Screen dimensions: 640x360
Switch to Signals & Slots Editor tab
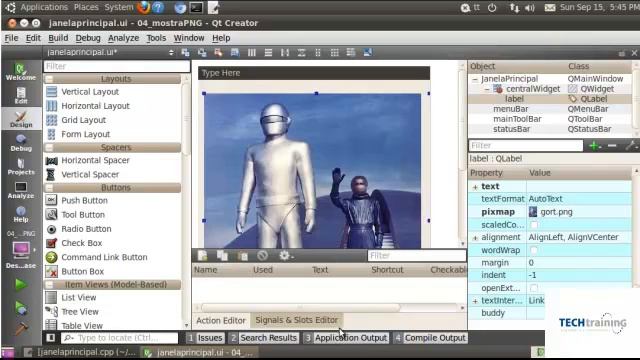point(297,320)
